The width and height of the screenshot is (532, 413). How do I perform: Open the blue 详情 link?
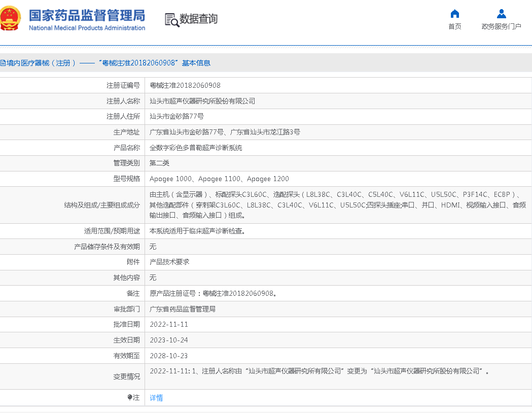[x=156, y=398]
